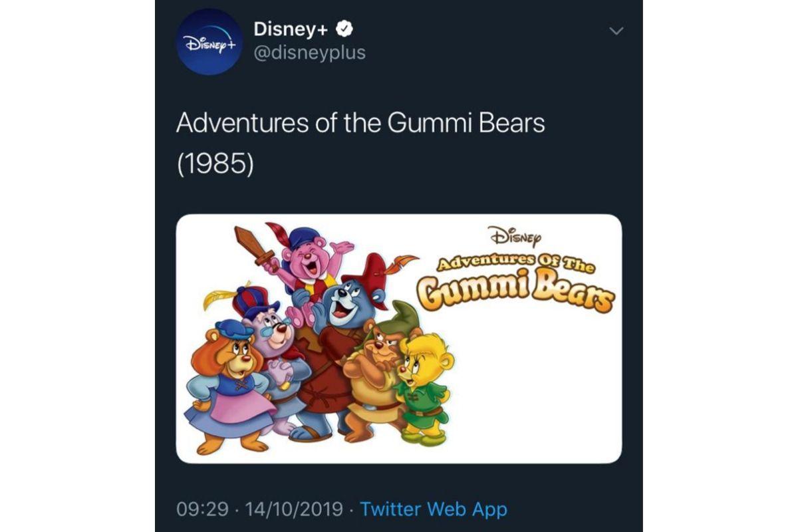
Task: Open the attached Gummi Bears image
Action: point(519,386)
